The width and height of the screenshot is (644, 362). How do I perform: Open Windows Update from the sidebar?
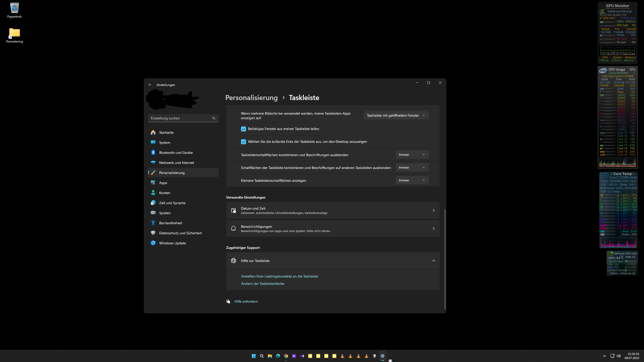point(172,243)
